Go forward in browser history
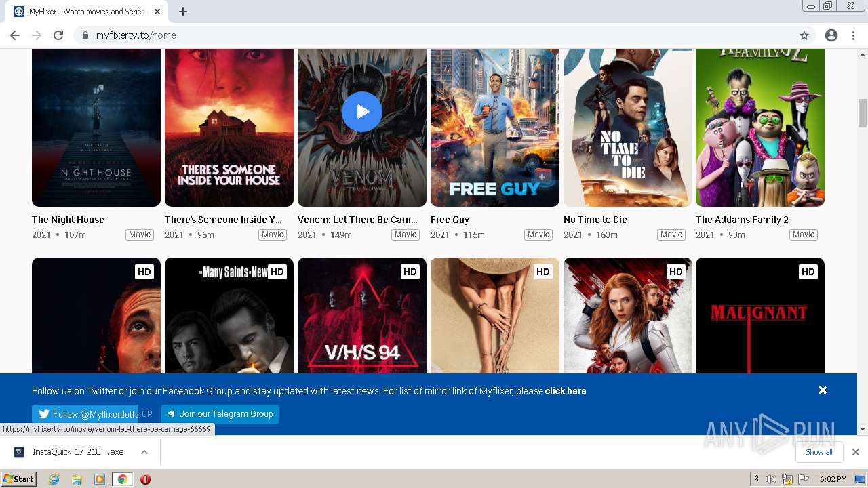Screen dimensions: 868x488 pos(37,35)
